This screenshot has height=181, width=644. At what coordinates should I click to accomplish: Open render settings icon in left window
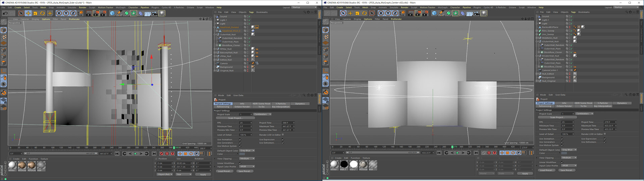point(103,13)
